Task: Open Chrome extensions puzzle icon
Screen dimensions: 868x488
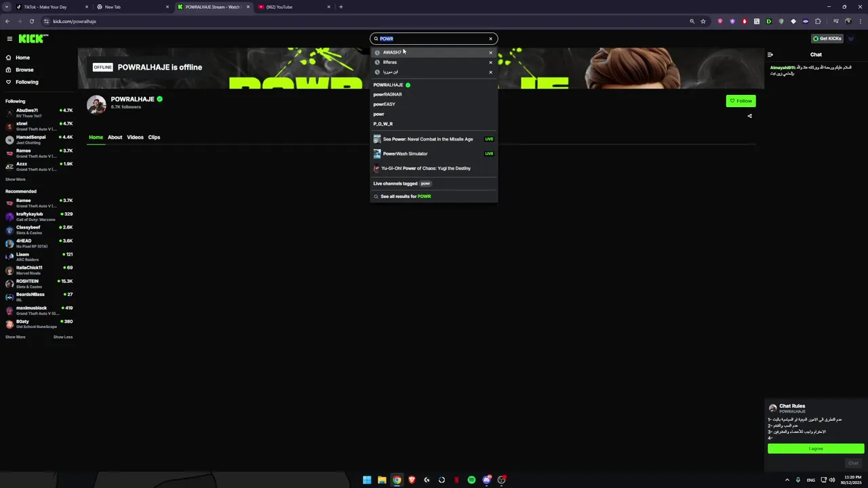Action: point(818,21)
